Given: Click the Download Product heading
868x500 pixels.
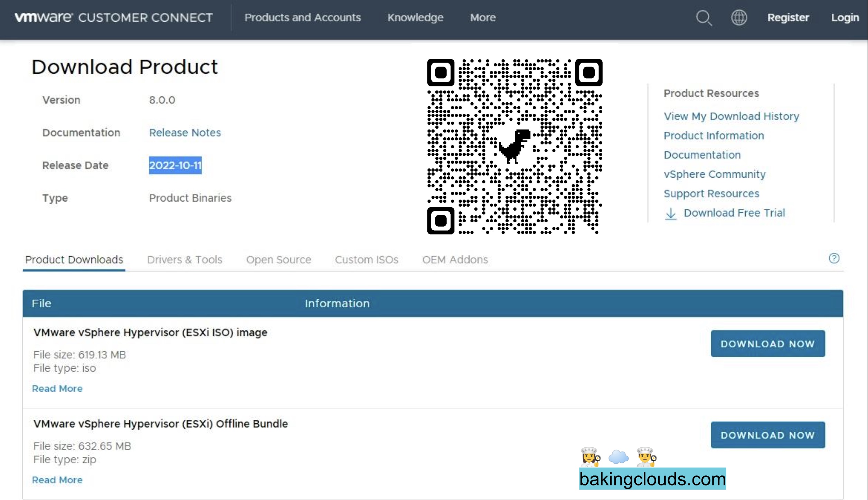Looking at the screenshot, I should coord(125,67).
